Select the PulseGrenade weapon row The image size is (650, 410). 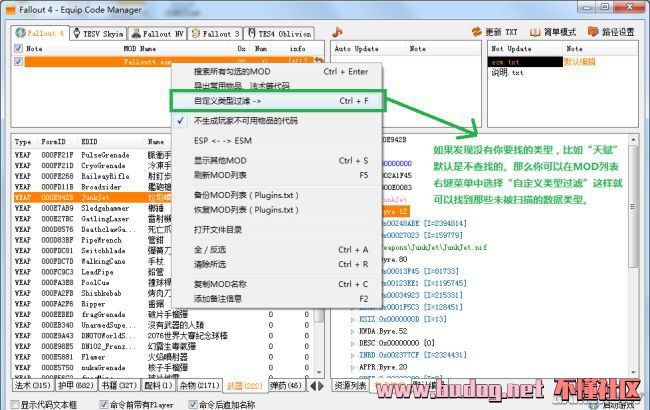(x=91, y=155)
